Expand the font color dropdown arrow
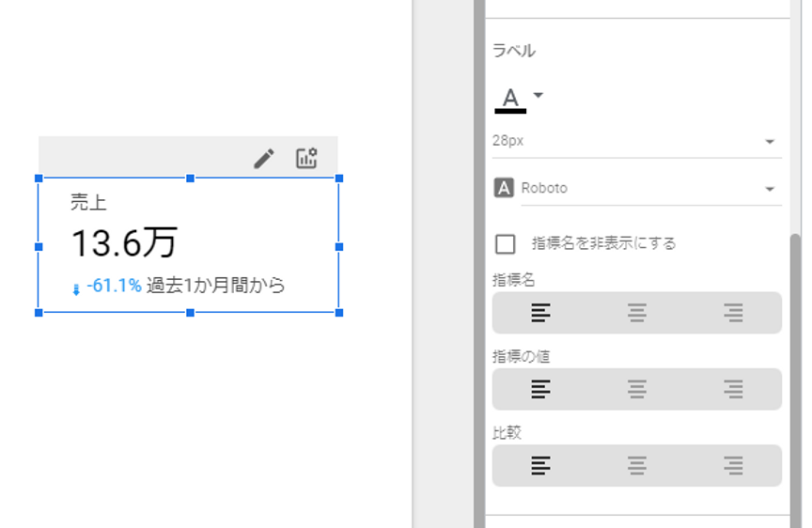Viewport: 812px width, 528px height. coord(539,95)
